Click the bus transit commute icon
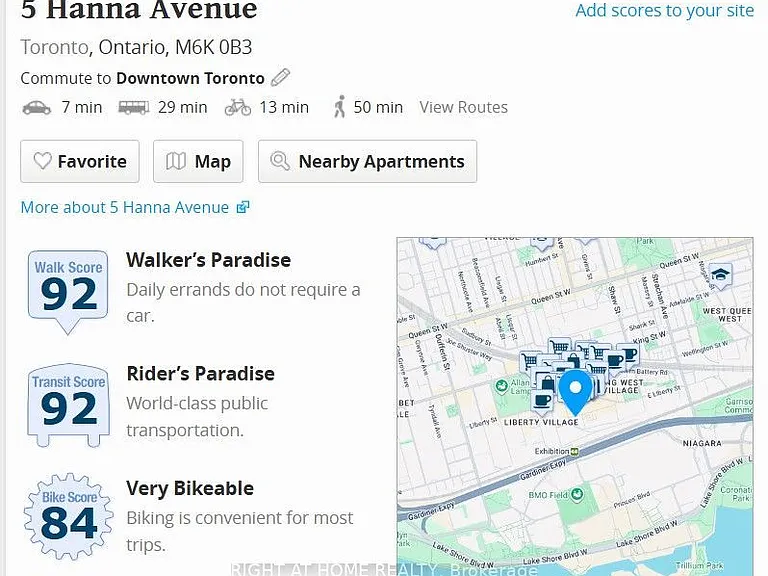The width and height of the screenshot is (768, 576). point(134,107)
